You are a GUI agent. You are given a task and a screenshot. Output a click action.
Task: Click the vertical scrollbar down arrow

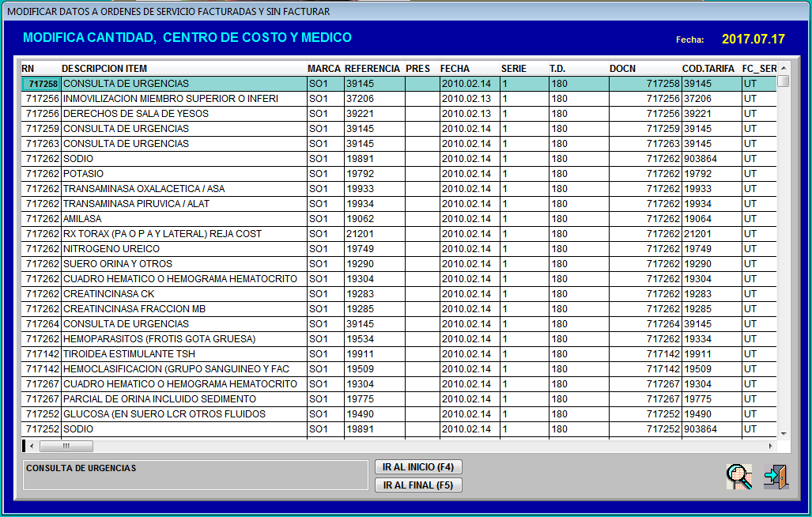[784, 434]
